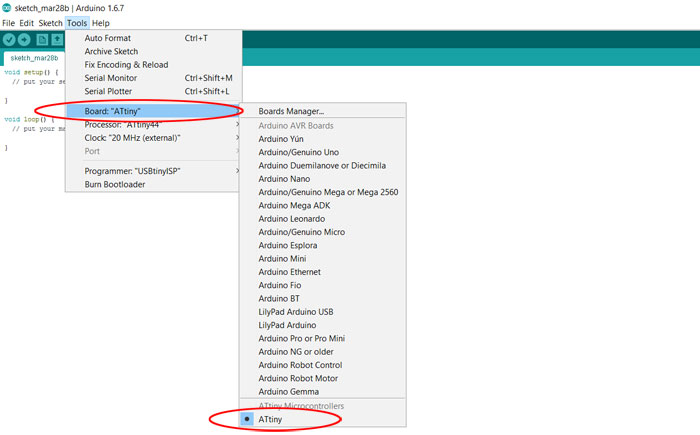Select Arduino NG or older board
The image size is (700, 435).
click(x=323, y=352)
